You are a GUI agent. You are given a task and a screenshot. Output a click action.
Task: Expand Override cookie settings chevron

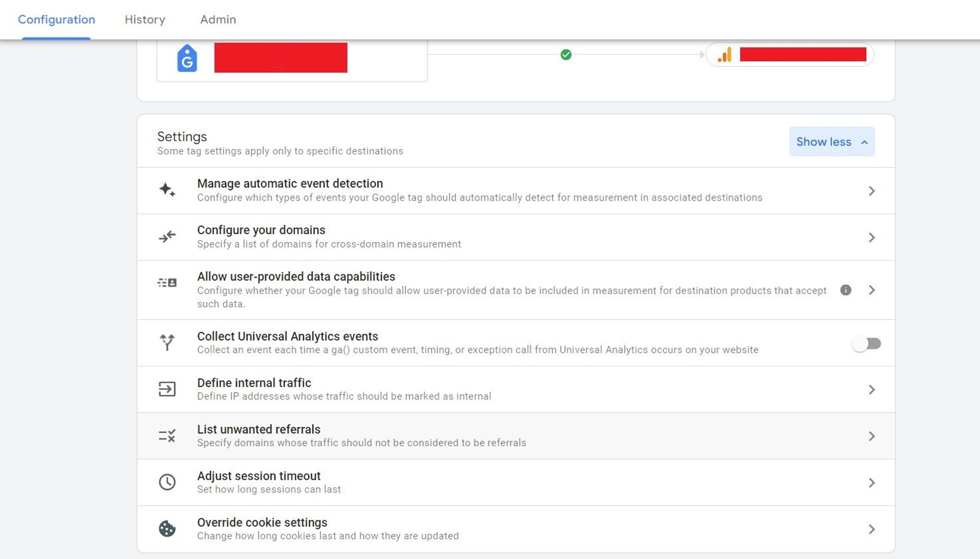click(871, 529)
